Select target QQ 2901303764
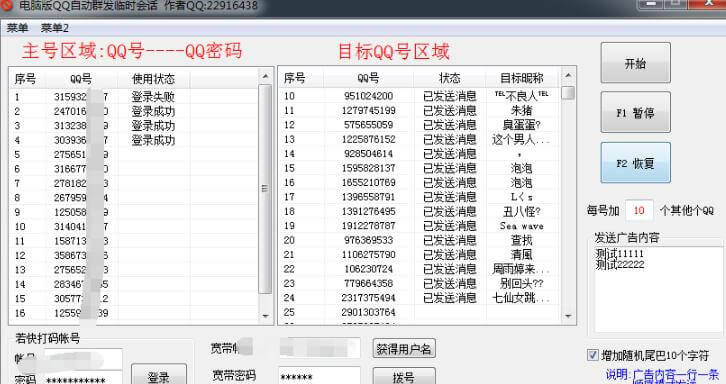 tap(369, 312)
